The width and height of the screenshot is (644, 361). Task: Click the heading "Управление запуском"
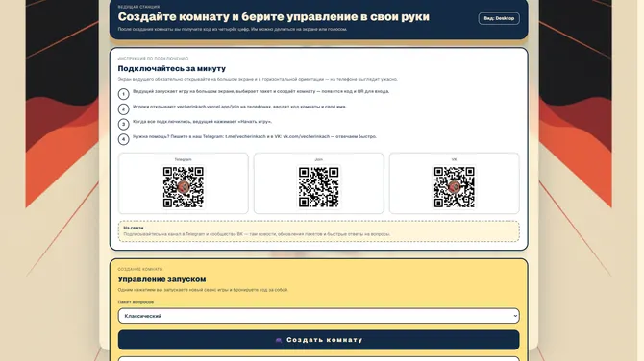161,279
